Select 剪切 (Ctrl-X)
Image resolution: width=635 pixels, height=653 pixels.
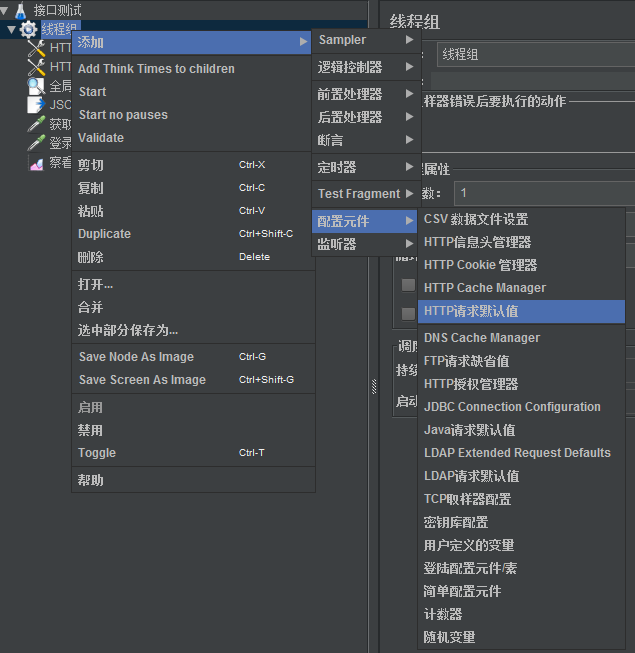(193, 165)
